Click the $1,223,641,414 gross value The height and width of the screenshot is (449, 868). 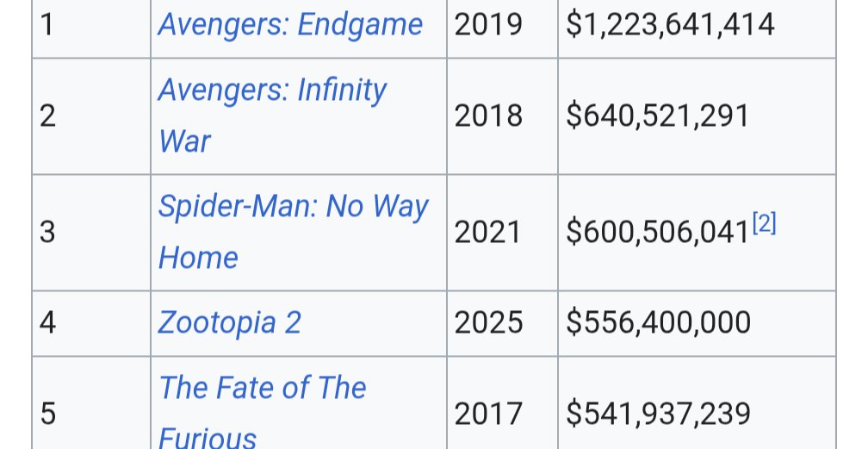tap(670, 25)
